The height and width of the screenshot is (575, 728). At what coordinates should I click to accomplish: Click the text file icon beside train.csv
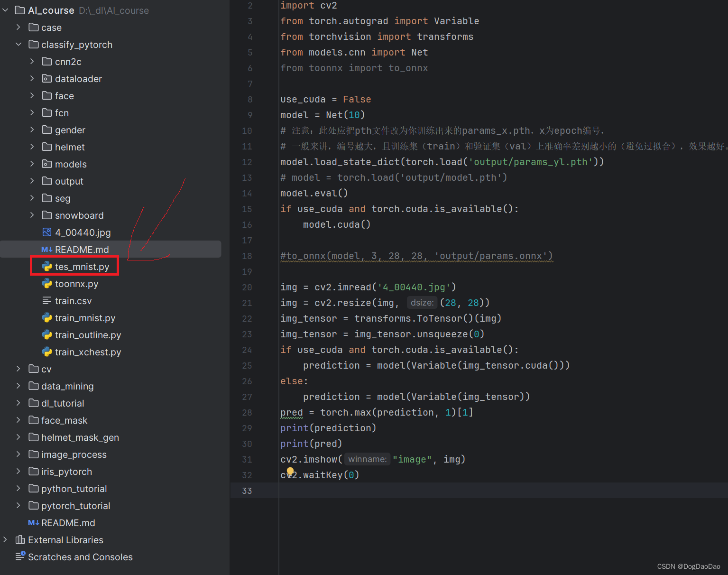click(47, 300)
